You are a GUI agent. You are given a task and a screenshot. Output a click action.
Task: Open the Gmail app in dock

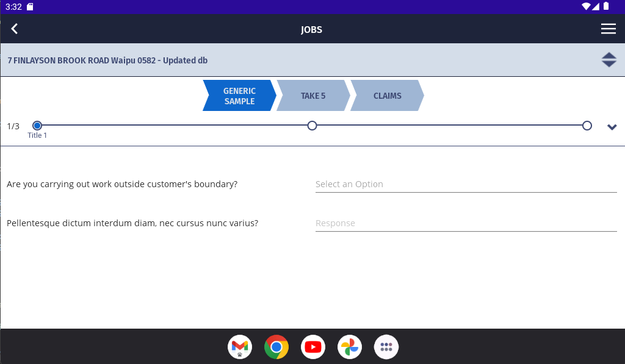[x=239, y=346]
